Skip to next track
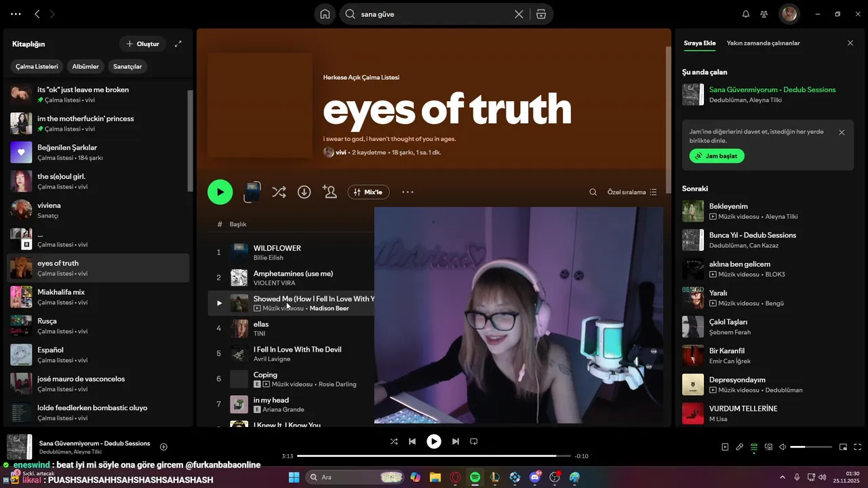The image size is (868, 488). [x=456, y=441]
